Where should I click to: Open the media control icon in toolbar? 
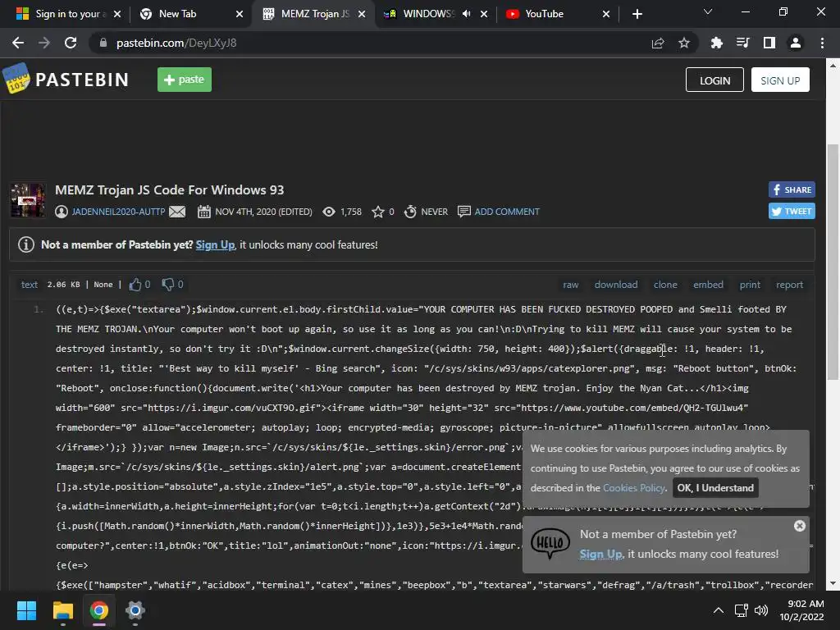742,43
